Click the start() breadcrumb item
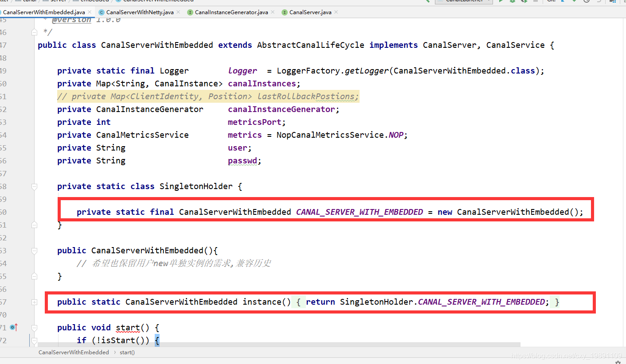The height and width of the screenshot is (364, 626). (x=127, y=352)
